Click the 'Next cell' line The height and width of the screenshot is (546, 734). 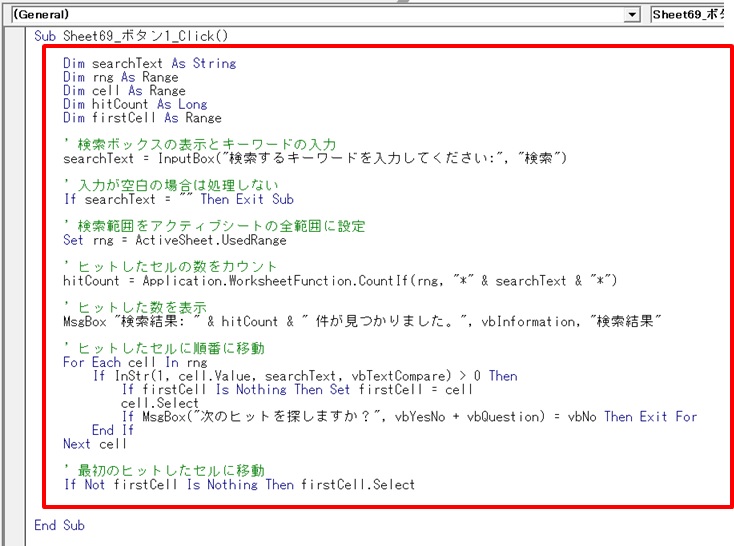(95, 443)
